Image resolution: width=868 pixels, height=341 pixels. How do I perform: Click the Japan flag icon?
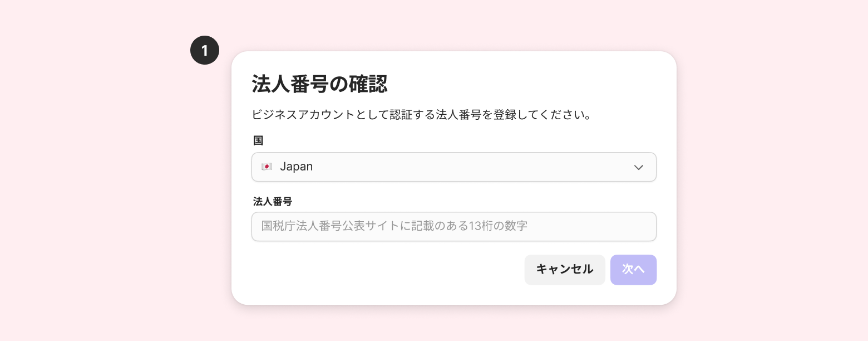(x=267, y=167)
